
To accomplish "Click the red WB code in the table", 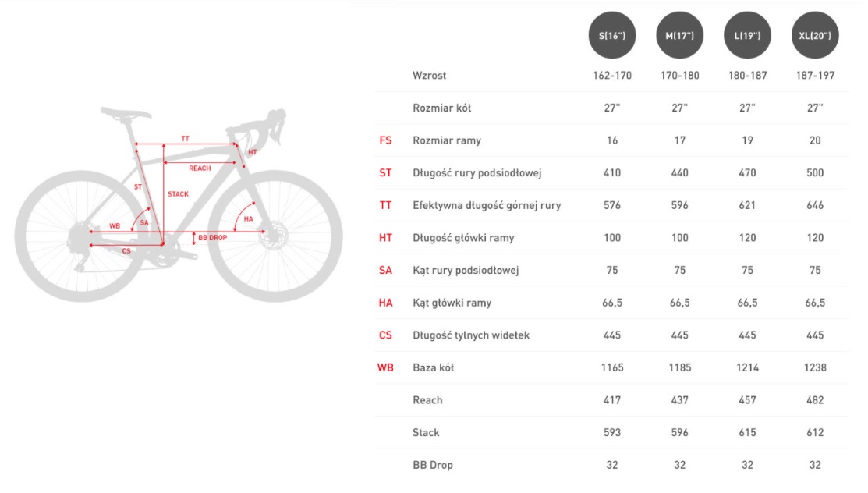I will (385, 367).
